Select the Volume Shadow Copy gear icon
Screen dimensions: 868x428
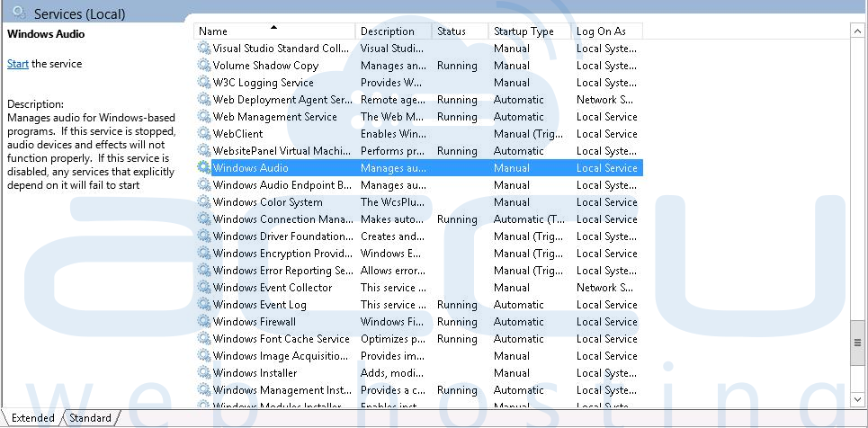pyautogui.click(x=203, y=66)
